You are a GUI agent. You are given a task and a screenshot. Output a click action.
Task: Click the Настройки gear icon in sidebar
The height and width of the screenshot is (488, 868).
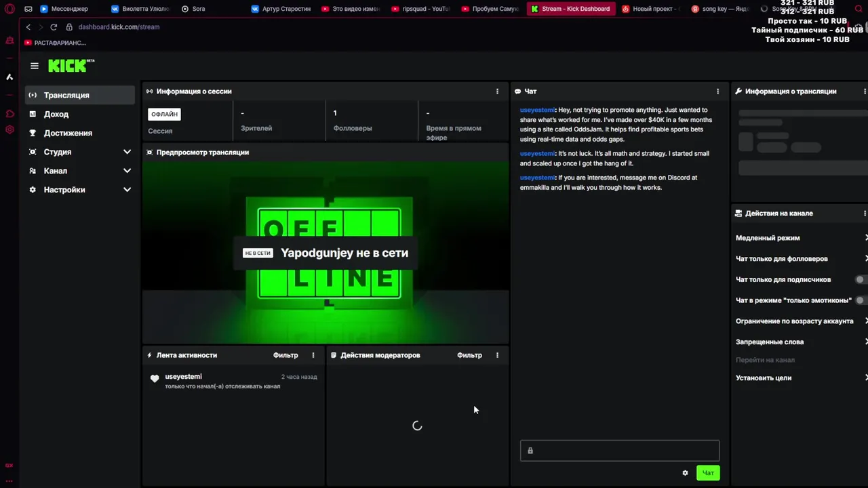point(33,190)
